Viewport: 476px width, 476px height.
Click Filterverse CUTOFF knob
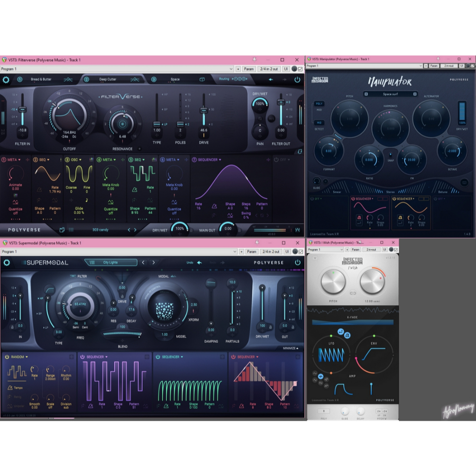pyautogui.click(x=70, y=115)
